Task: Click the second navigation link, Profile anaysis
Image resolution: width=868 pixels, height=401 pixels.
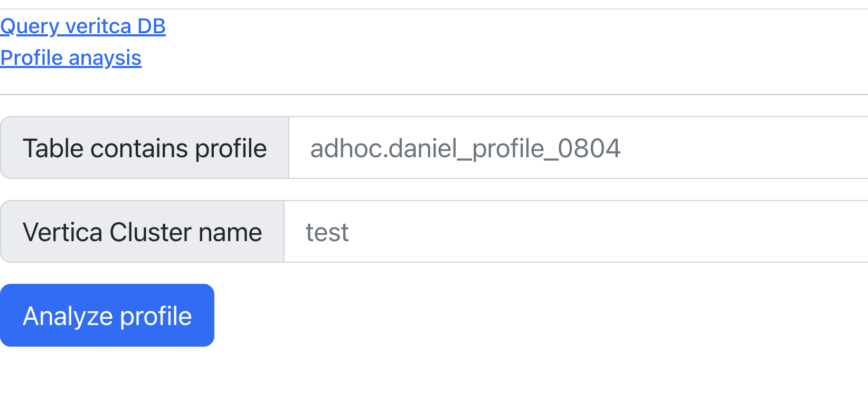Action: click(71, 58)
